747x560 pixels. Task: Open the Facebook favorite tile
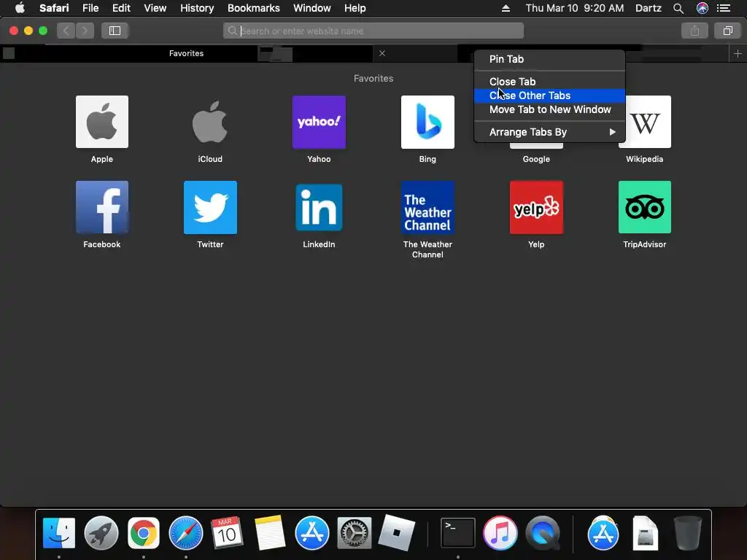[102, 207]
